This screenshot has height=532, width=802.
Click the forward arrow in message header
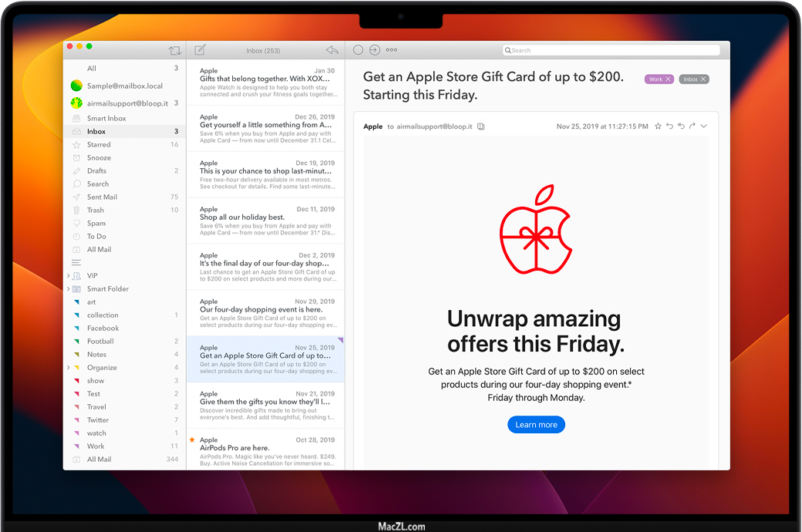692,126
